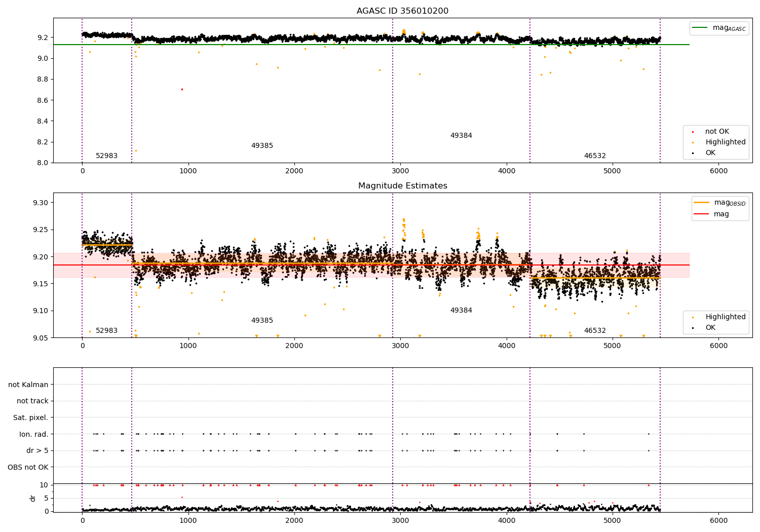Click the 'Sat. pixel.' y-axis label
760x532 pixels.
pyautogui.click(x=30, y=417)
